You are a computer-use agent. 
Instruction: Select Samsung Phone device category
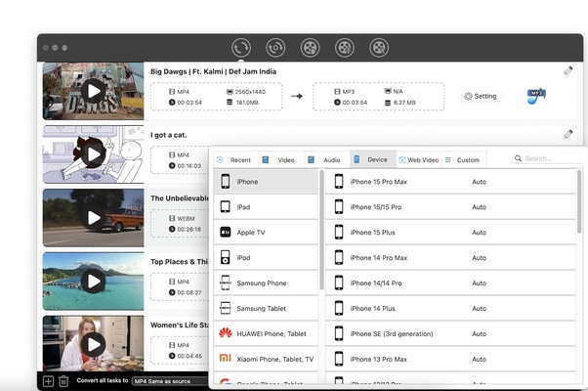pos(266,282)
